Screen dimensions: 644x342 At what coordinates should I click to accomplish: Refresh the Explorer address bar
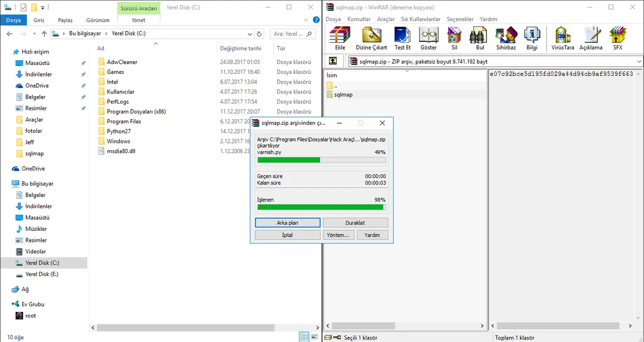[x=260, y=34]
